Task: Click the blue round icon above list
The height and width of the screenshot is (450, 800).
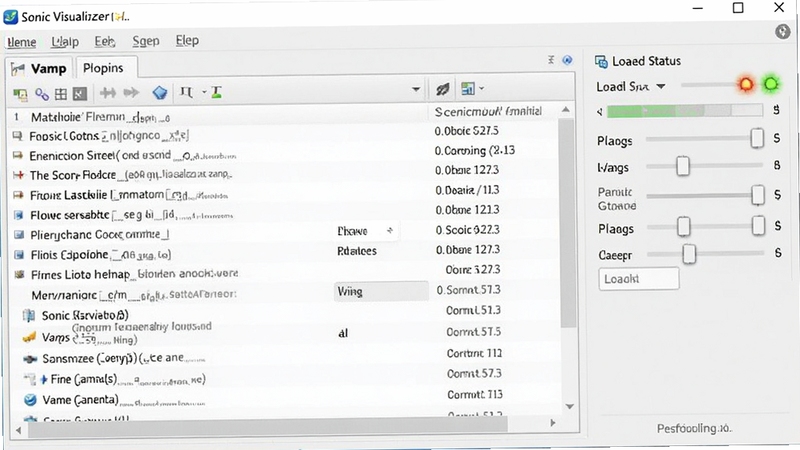Action: (567, 60)
